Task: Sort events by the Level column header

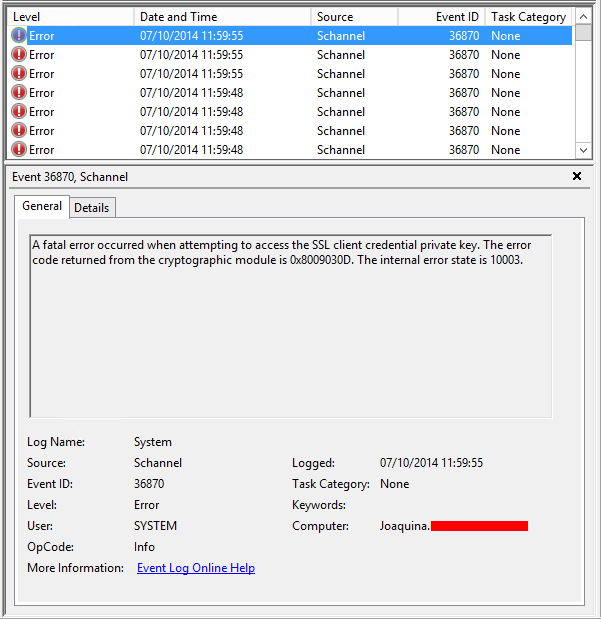Action: 71,17
